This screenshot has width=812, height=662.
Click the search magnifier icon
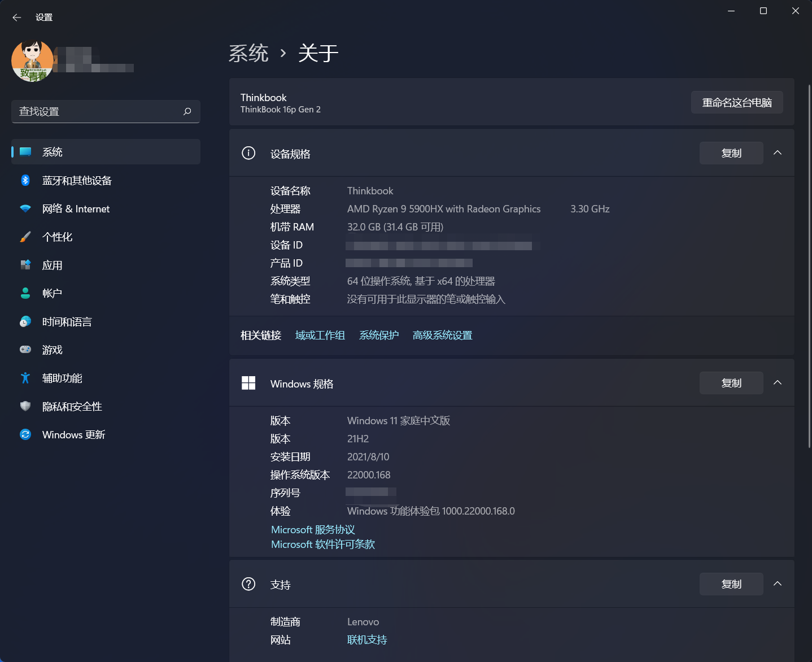tap(187, 111)
